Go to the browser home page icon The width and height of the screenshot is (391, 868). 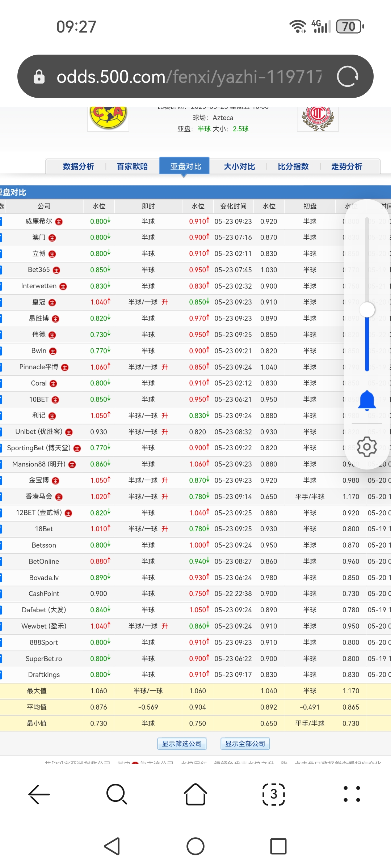(x=195, y=795)
